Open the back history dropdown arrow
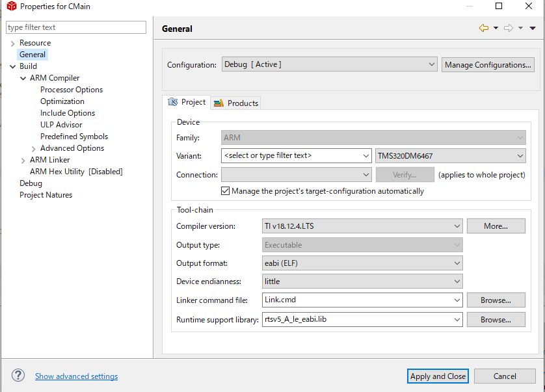Viewport: 545px width, 392px height. tap(496, 28)
